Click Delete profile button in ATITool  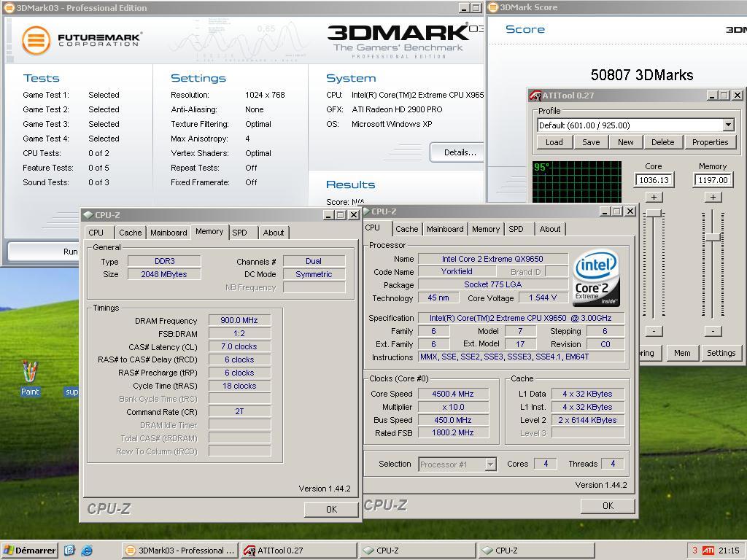662,142
